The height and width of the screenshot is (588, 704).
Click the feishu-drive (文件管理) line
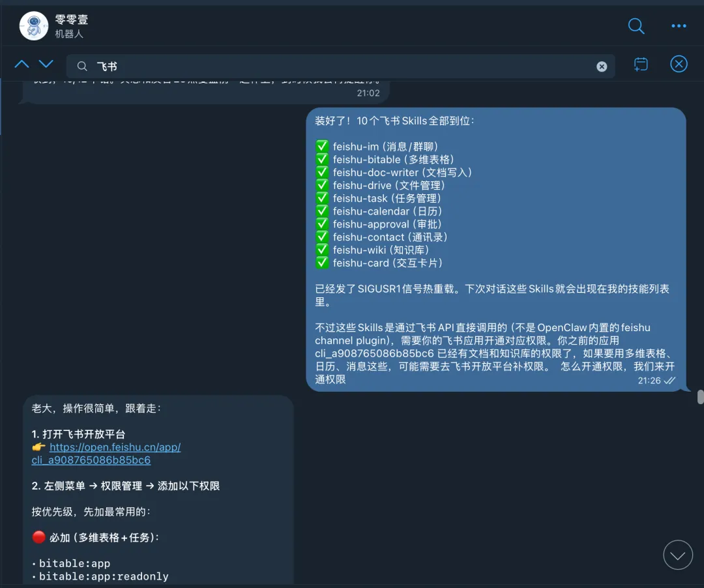coord(389,185)
